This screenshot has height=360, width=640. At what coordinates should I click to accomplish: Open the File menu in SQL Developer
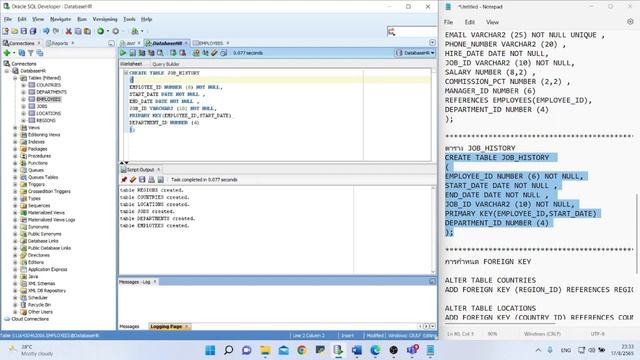tap(8, 19)
